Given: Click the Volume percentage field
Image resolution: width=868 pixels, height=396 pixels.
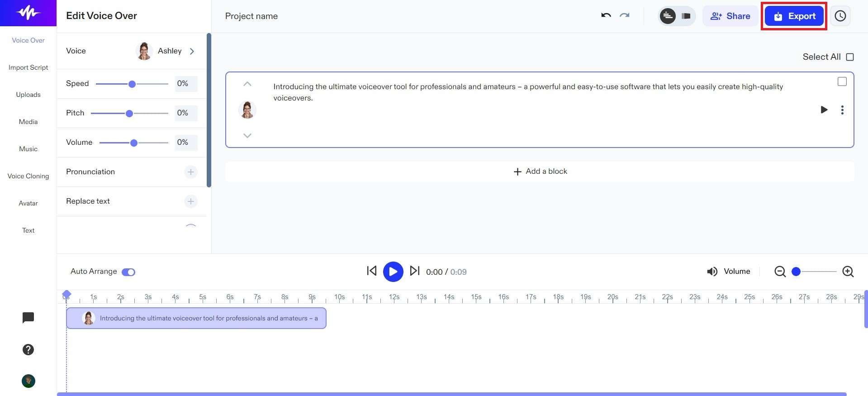Looking at the screenshot, I should [186, 143].
